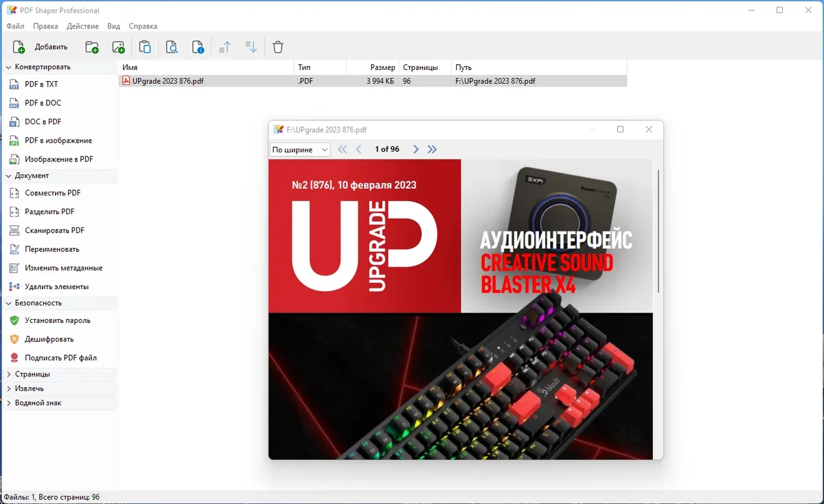Move file up with arrow icon
Viewport: 824px width, 504px height.
point(225,47)
